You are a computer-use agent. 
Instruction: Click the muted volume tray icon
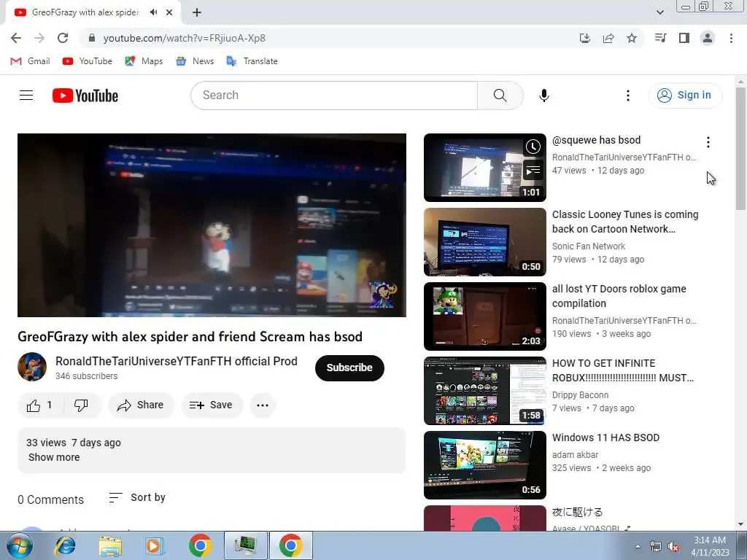[673, 547]
